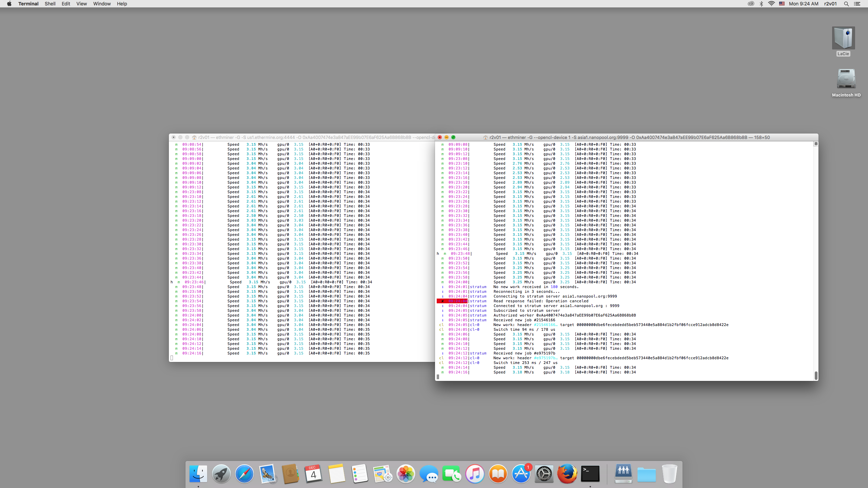Open Launchpad rocket icon
The image size is (868, 488).
pyautogui.click(x=221, y=473)
